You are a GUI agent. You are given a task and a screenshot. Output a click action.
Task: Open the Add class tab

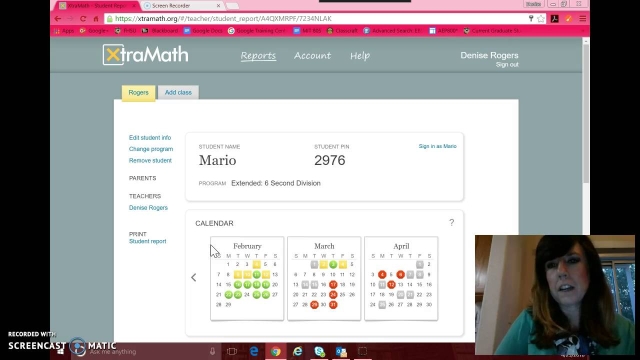(178, 93)
